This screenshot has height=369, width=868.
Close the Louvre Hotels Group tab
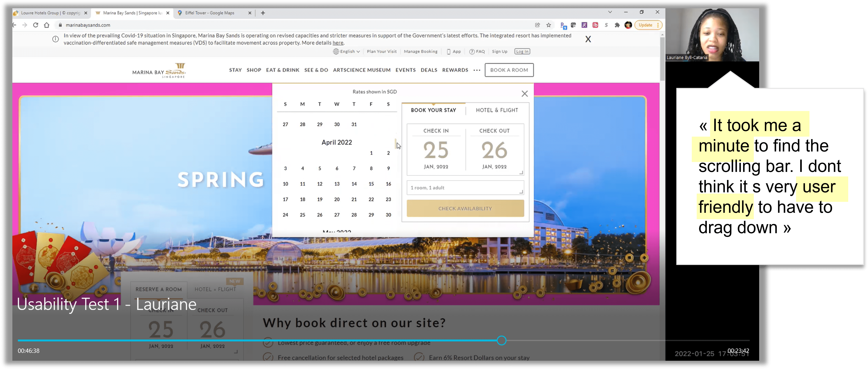86,13
